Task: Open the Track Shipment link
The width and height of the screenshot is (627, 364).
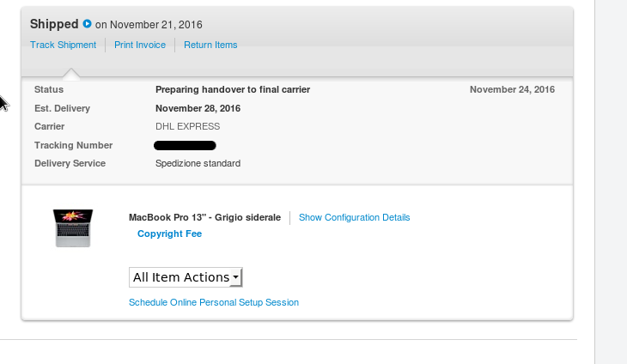Action: point(64,45)
